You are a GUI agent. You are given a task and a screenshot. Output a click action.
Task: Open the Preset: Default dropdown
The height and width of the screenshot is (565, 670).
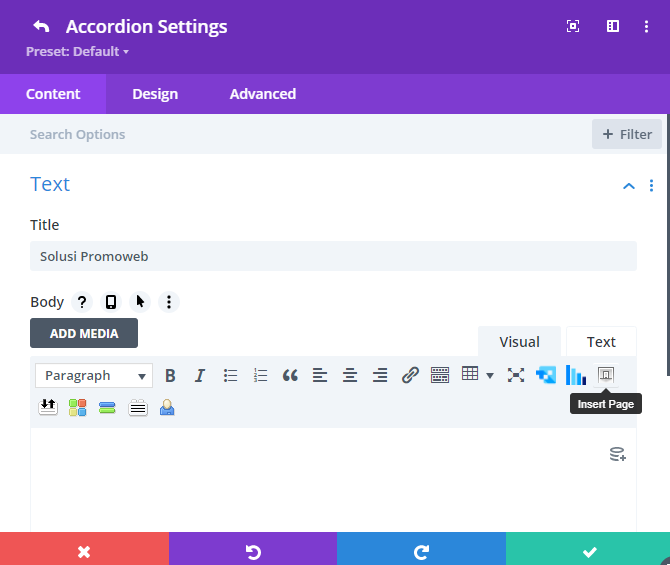(77, 52)
